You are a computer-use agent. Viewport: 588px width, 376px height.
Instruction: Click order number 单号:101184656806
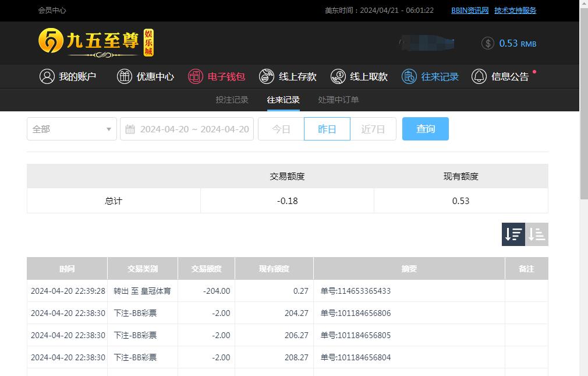[356, 313]
